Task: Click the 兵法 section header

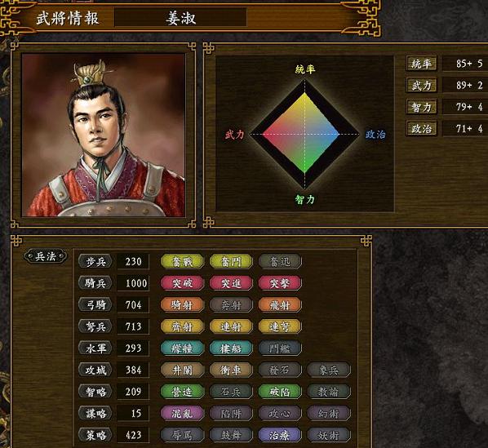Action: 46,257
